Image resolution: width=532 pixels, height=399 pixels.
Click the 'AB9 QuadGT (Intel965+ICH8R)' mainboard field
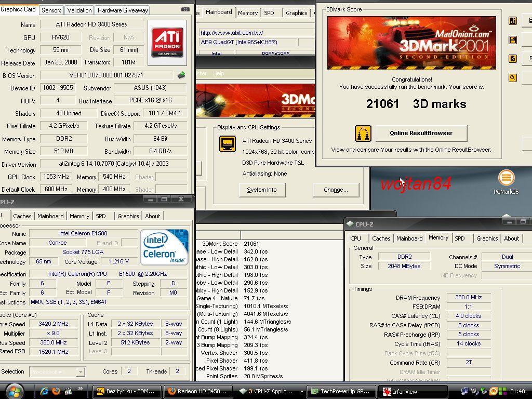(x=248, y=43)
